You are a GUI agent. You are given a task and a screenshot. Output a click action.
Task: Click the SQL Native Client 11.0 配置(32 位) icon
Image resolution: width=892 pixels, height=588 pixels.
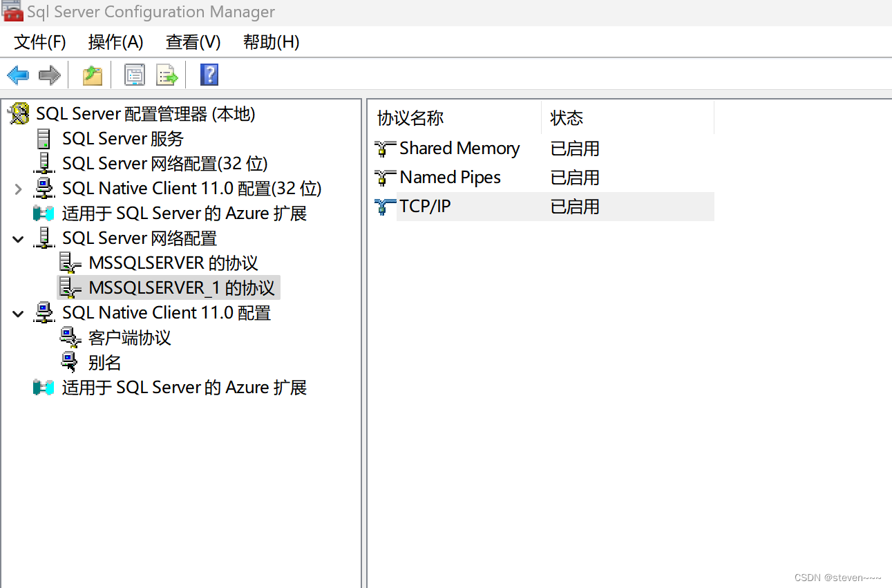tap(44, 189)
